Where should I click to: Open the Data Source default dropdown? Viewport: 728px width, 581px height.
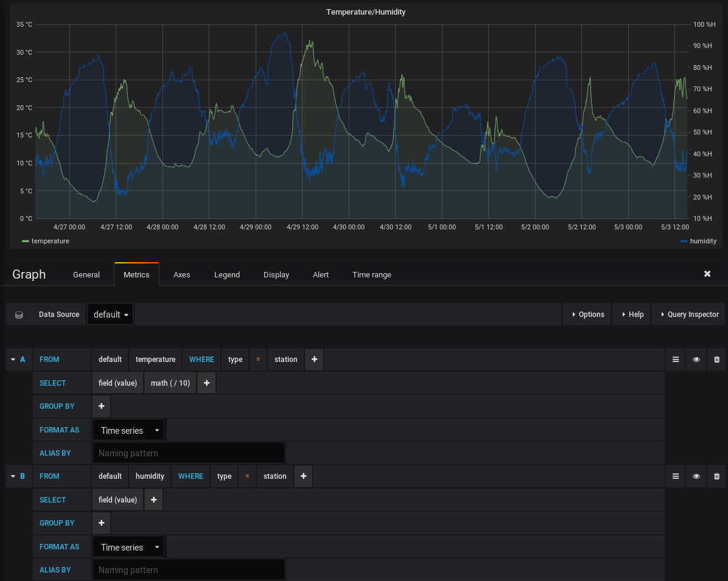[x=110, y=315]
